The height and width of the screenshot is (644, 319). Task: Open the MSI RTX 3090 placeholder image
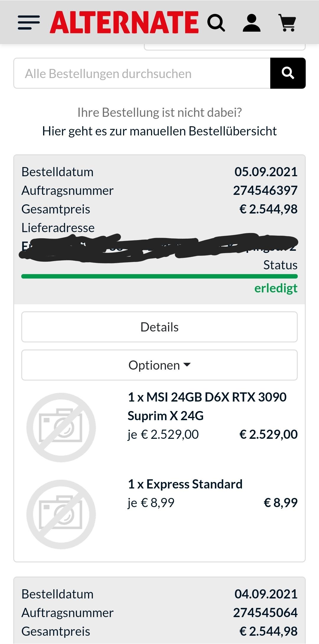[x=61, y=427]
